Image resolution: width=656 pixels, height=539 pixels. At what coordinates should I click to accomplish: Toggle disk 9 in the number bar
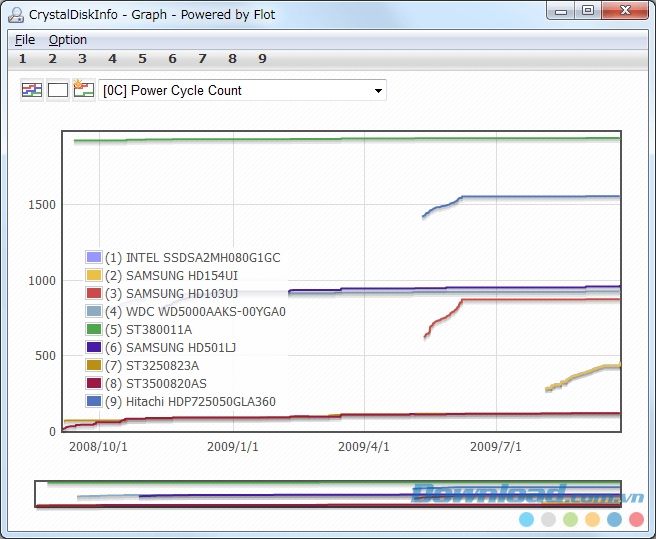coord(262,59)
